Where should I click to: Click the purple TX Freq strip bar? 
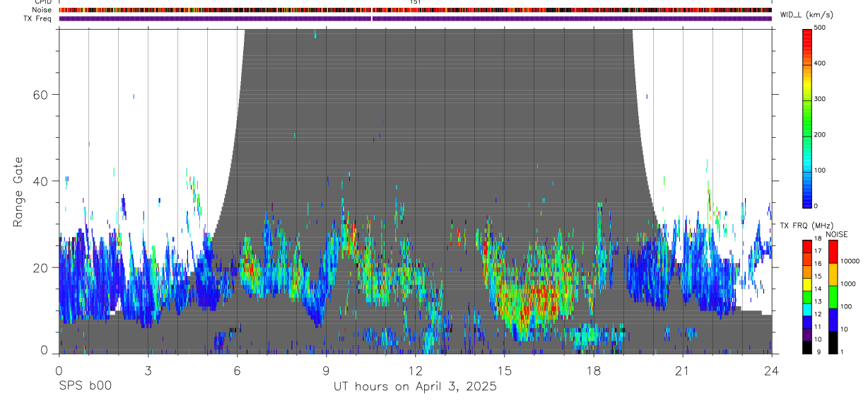415,18
